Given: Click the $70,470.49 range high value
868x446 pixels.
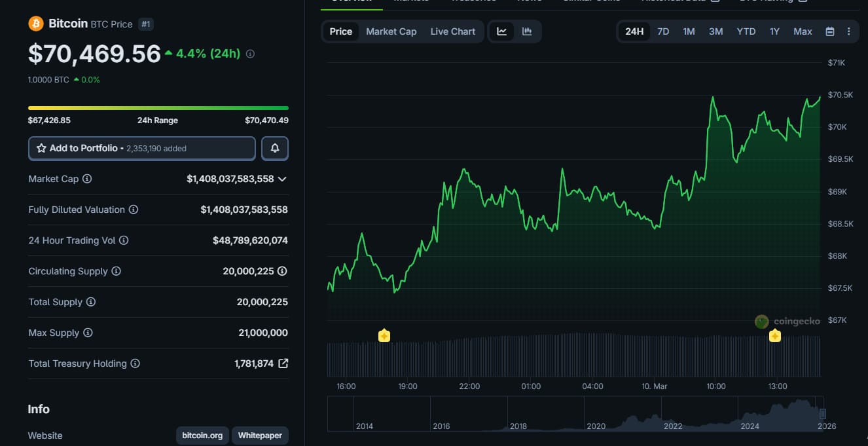Looking at the screenshot, I should [266, 121].
